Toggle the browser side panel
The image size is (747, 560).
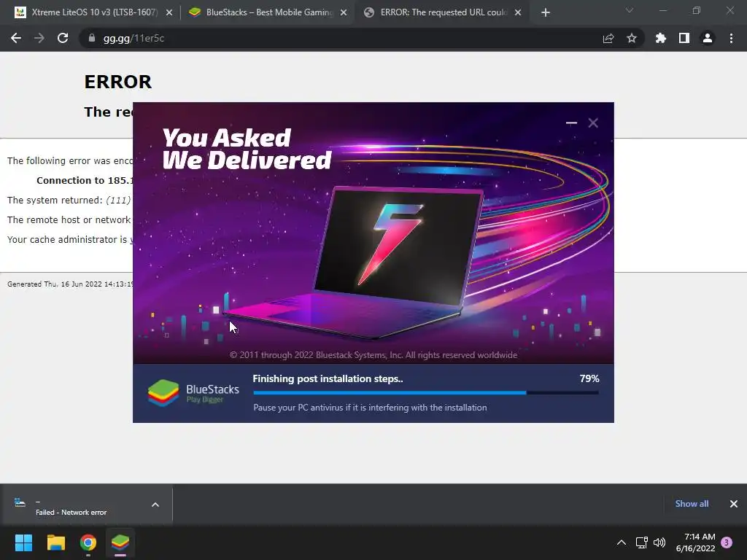point(684,38)
